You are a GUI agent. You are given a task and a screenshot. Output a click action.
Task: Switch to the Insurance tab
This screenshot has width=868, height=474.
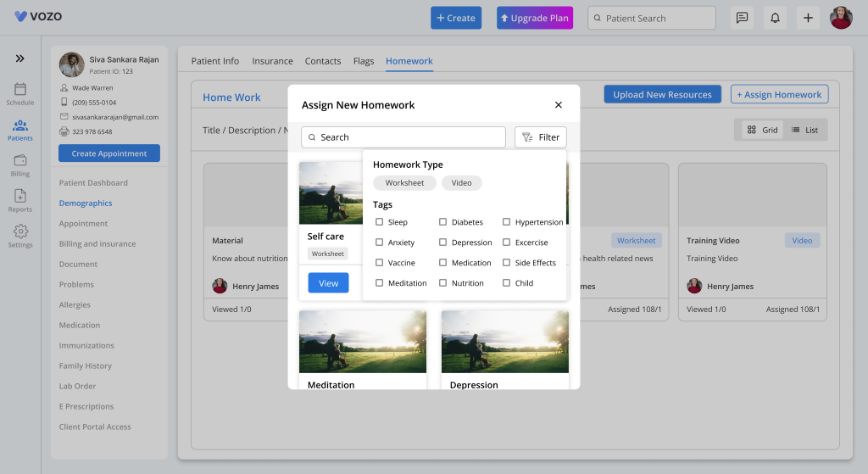coord(272,61)
